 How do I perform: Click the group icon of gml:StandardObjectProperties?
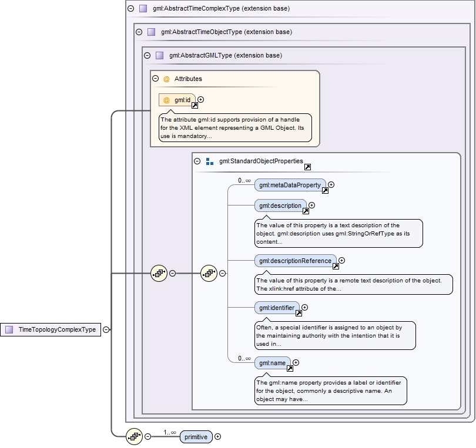209,161
